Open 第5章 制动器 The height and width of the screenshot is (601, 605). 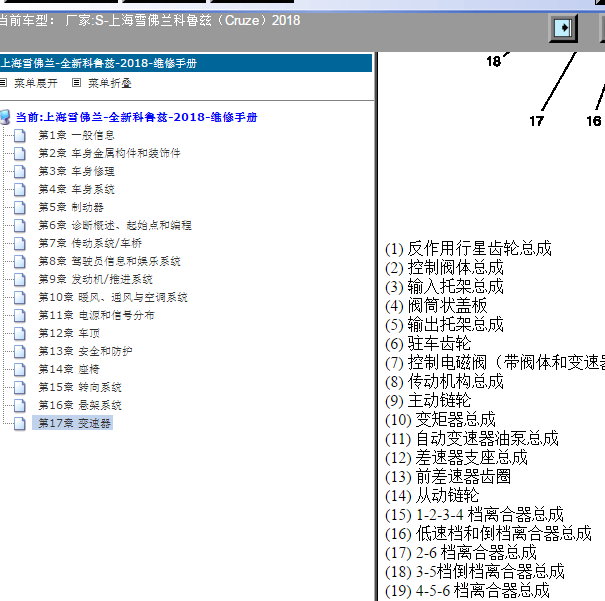[x=71, y=207]
